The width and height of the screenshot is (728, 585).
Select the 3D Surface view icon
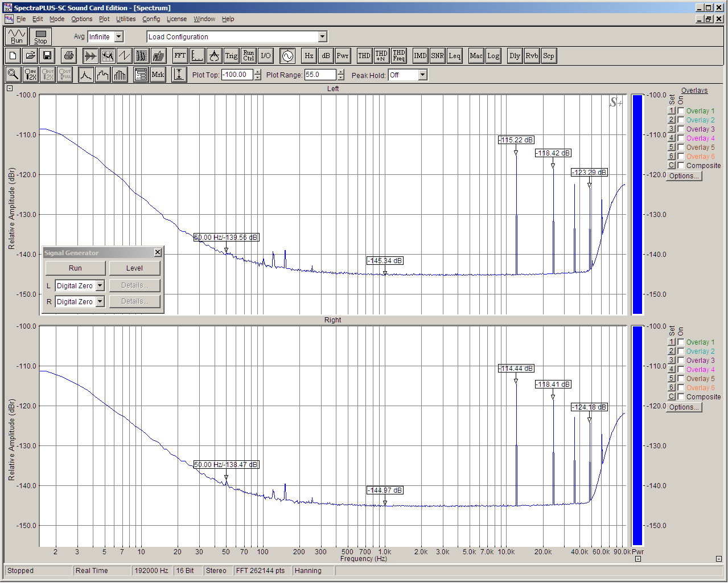pyautogui.click(x=158, y=56)
